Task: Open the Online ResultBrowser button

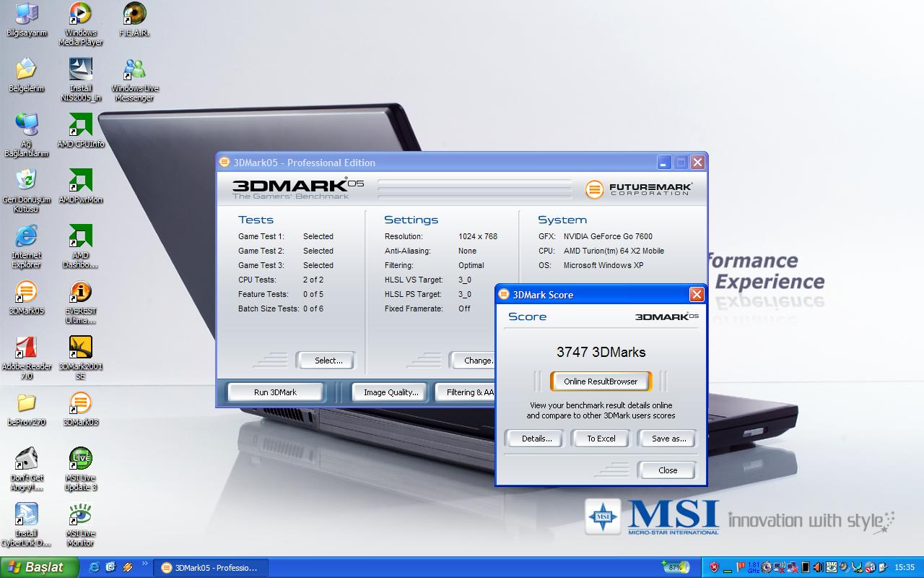Action: [x=601, y=381]
